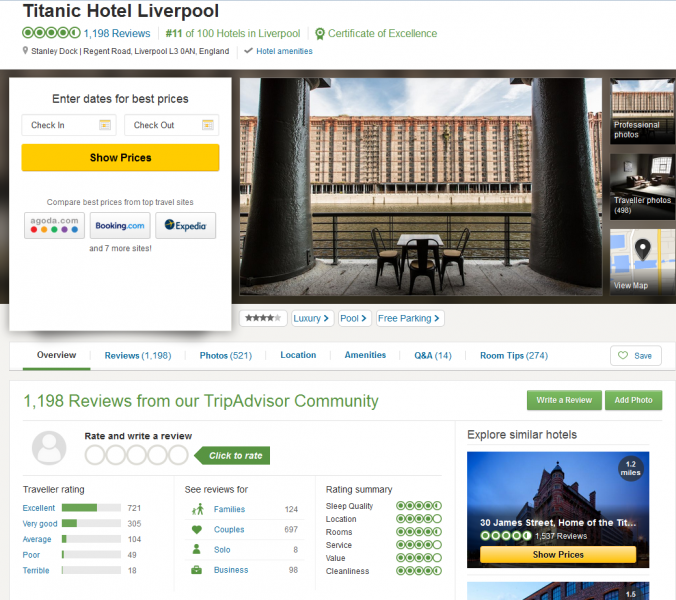Open the Free Parking amenity tag
676x600 pixels.
coord(410,318)
